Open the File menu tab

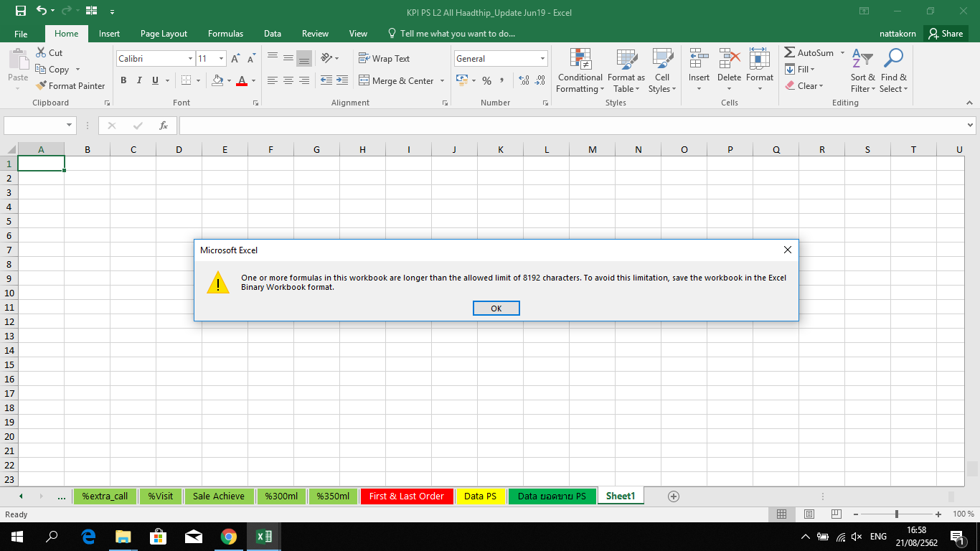coord(21,34)
